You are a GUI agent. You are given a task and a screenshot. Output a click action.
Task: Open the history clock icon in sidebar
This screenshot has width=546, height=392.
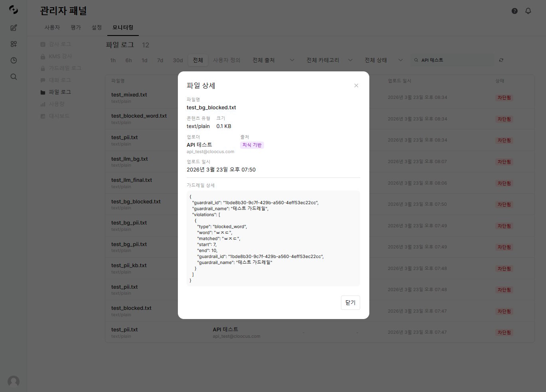point(14,60)
